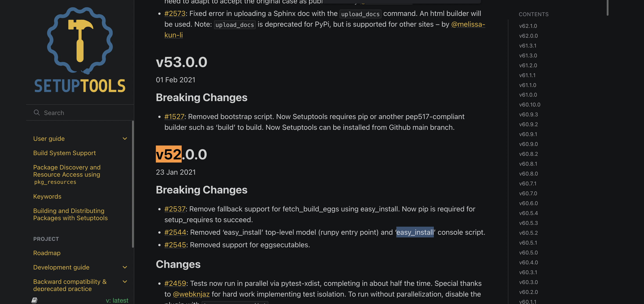This screenshot has width=644, height=304.
Task: Click the page scrollbar thumb at top right
Action: point(607,7)
